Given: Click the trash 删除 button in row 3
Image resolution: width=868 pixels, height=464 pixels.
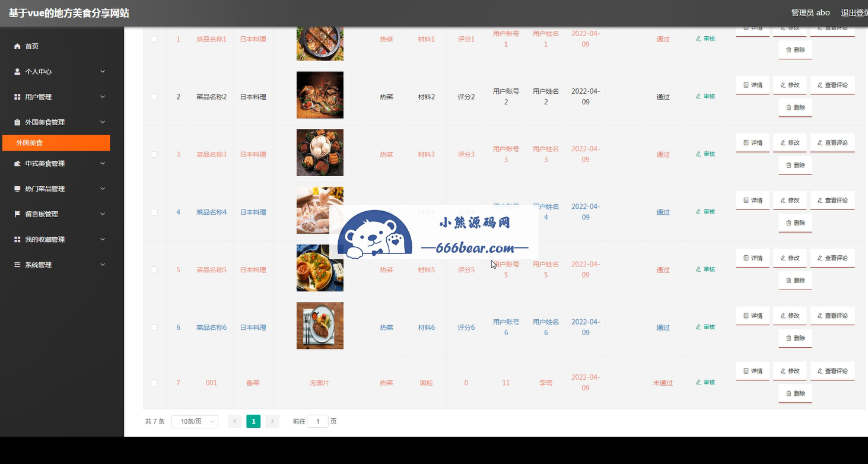Looking at the screenshot, I should pos(795,165).
